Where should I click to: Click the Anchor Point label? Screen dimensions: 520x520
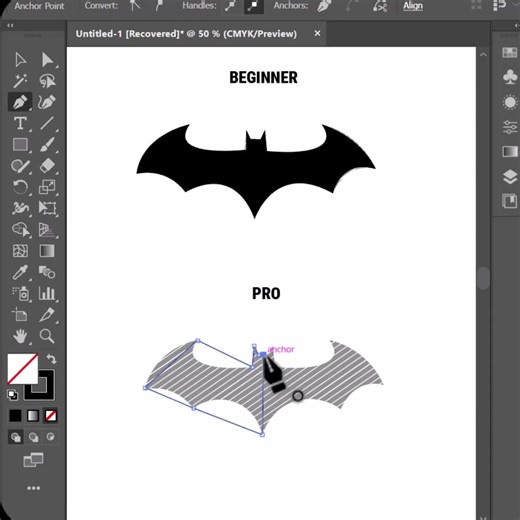tap(39, 6)
